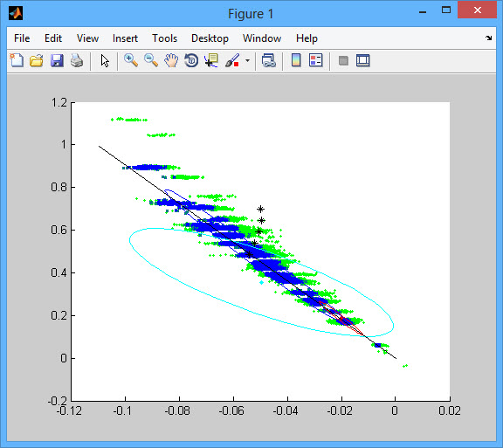Activate the Zoom In magnifier
Viewport: 503px width, 448px height.
tap(131, 60)
